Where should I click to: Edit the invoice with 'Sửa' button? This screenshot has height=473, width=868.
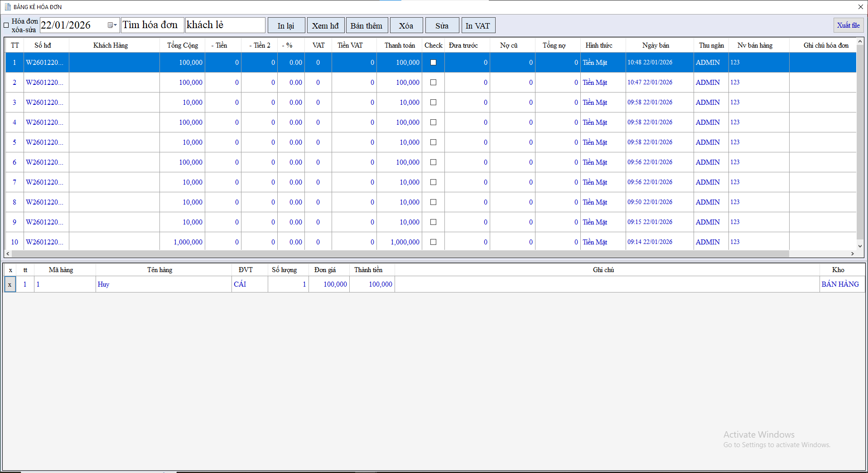(442, 25)
